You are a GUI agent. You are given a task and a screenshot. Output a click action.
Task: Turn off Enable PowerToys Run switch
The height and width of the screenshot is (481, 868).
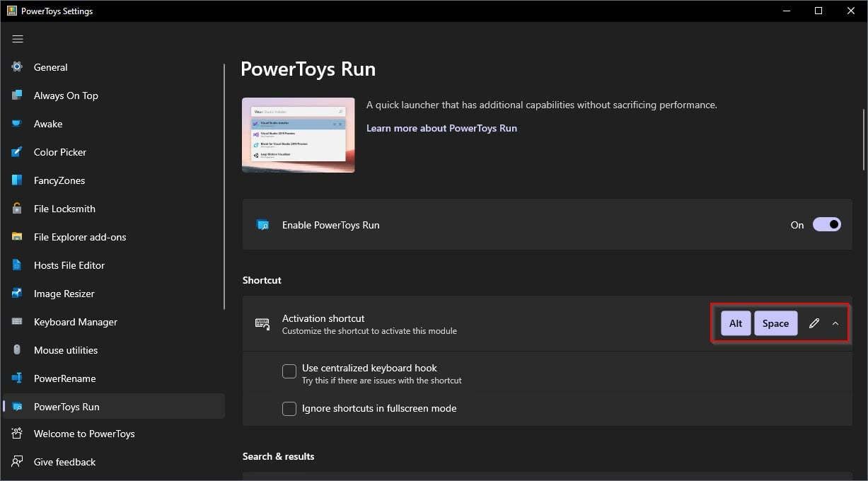(x=826, y=224)
